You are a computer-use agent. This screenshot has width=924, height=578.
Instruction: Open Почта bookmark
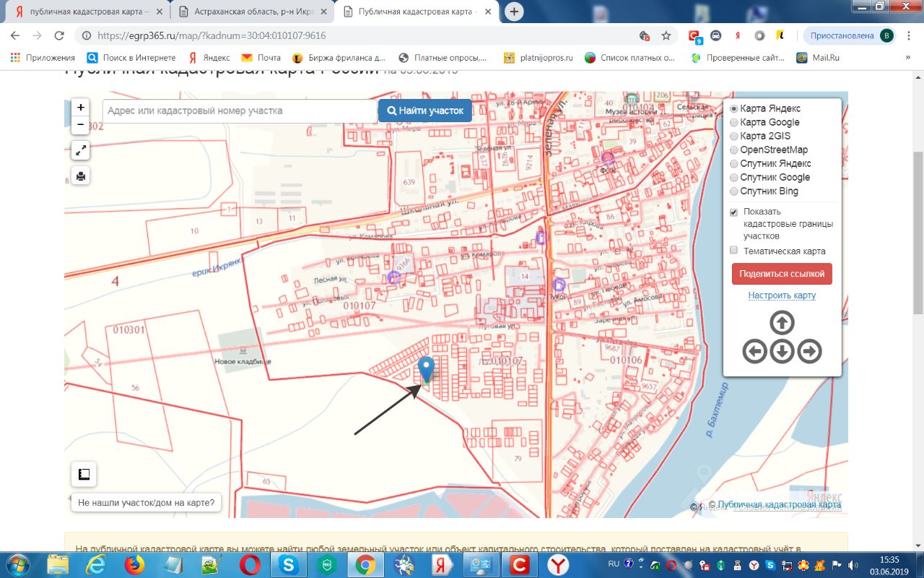261,58
